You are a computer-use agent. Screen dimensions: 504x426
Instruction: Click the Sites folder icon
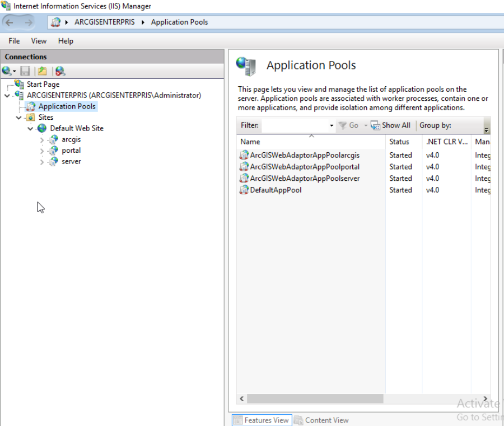(31, 117)
